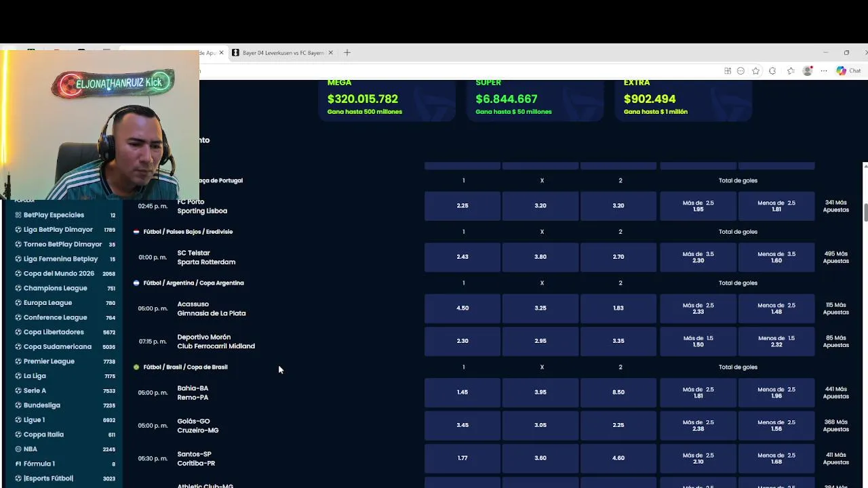Click the 05:30 p.m. time of Santos-SP match
The image size is (868, 488).
pyautogui.click(x=153, y=459)
